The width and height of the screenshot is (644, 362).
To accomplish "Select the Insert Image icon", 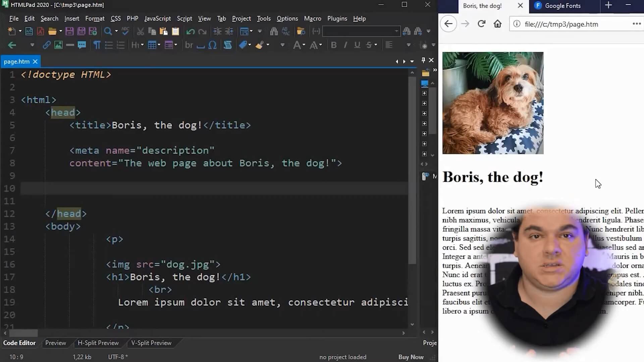I will [58, 45].
